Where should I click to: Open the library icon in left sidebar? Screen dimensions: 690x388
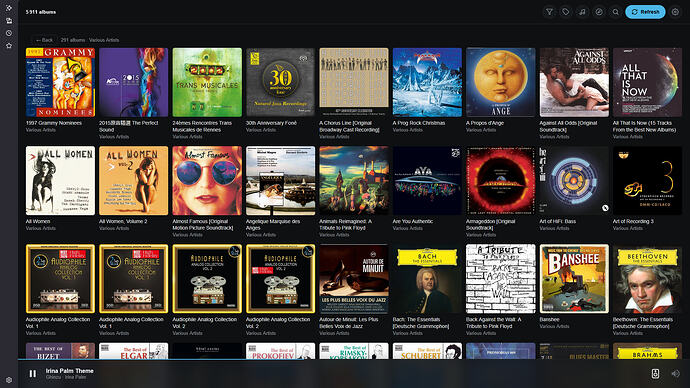coord(9,21)
